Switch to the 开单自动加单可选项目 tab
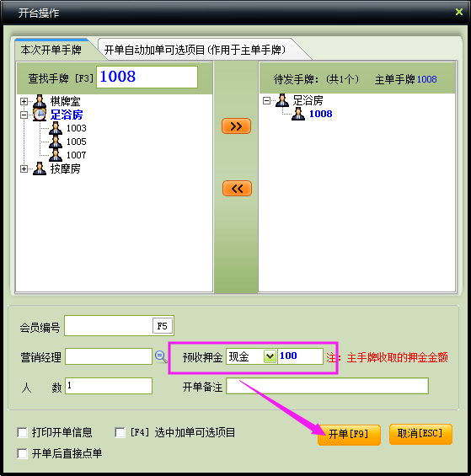471x476 pixels. pos(195,50)
